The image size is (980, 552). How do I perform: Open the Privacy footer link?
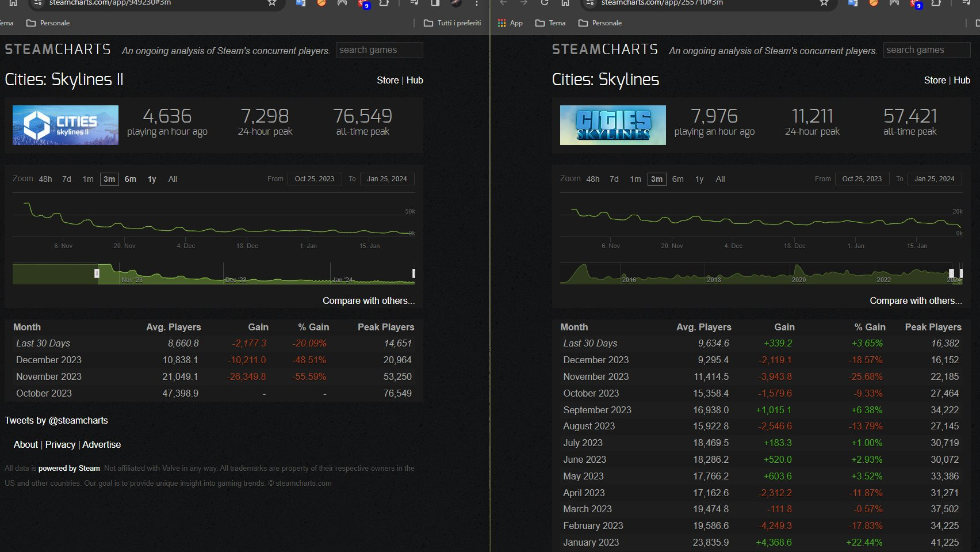coord(60,444)
